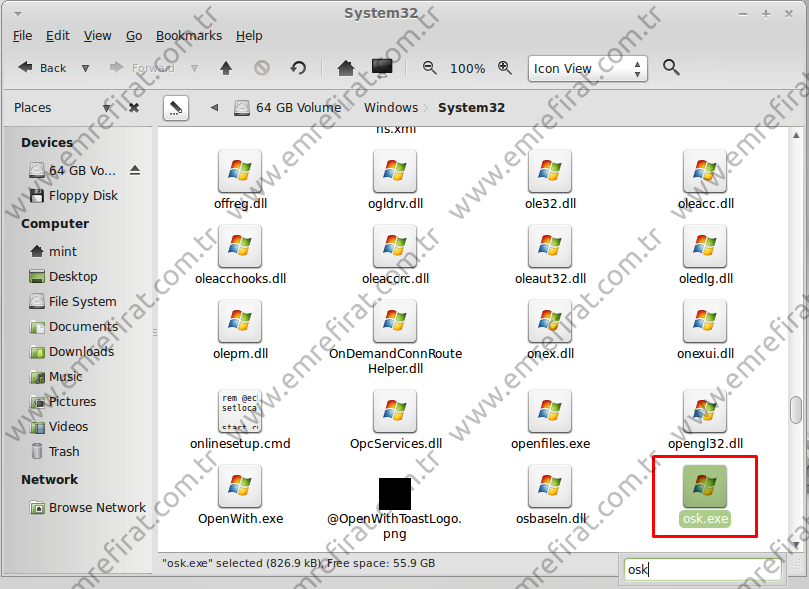Screen dimensions: 809x589
Task: Click the Up parent folder arrow
Action: pyautogui.click(x=226, y=68)
